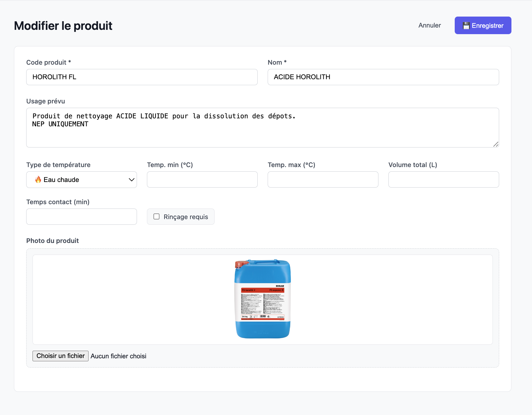Select the Temp. min (°C) field
532x415 pixels.
[x=202, y=180]
